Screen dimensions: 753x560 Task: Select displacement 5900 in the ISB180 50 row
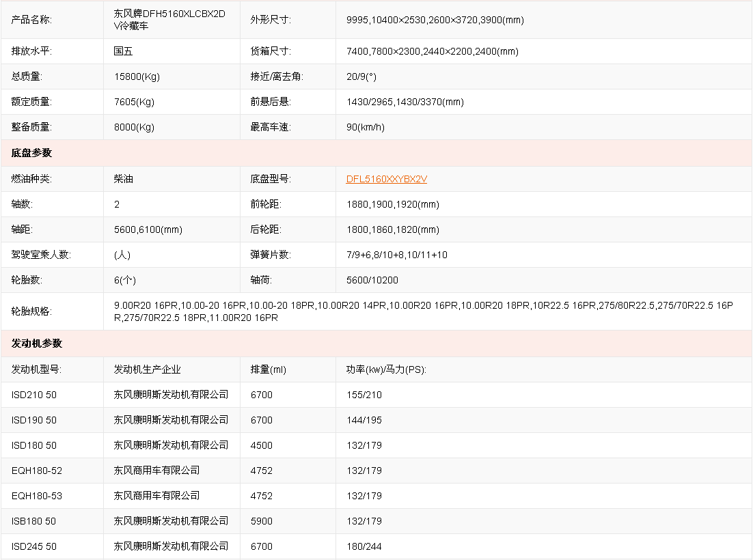pos(261,521)
